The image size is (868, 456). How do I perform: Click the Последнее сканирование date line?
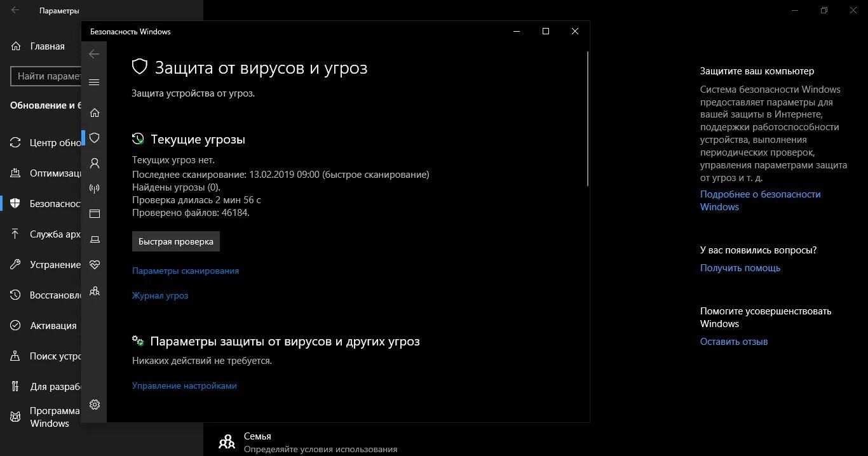click(280, 174)
